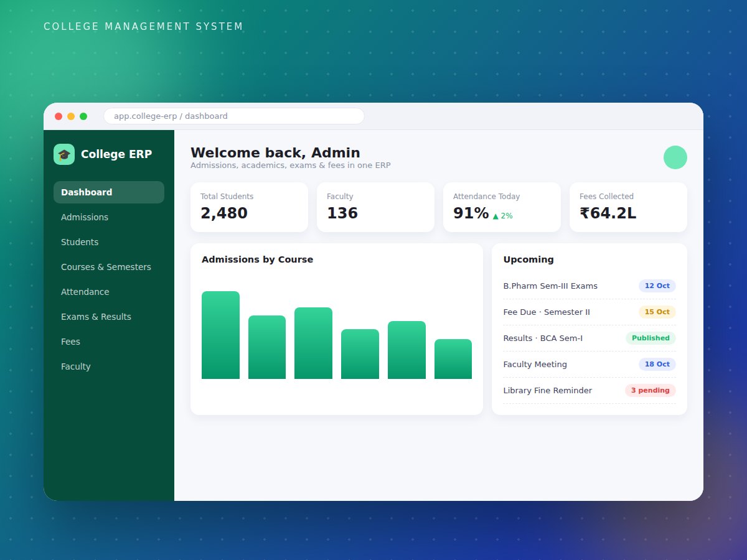Select Dashboard in the sidebar
This screenshot has height=560, width=747.
(x=109, y=192)
